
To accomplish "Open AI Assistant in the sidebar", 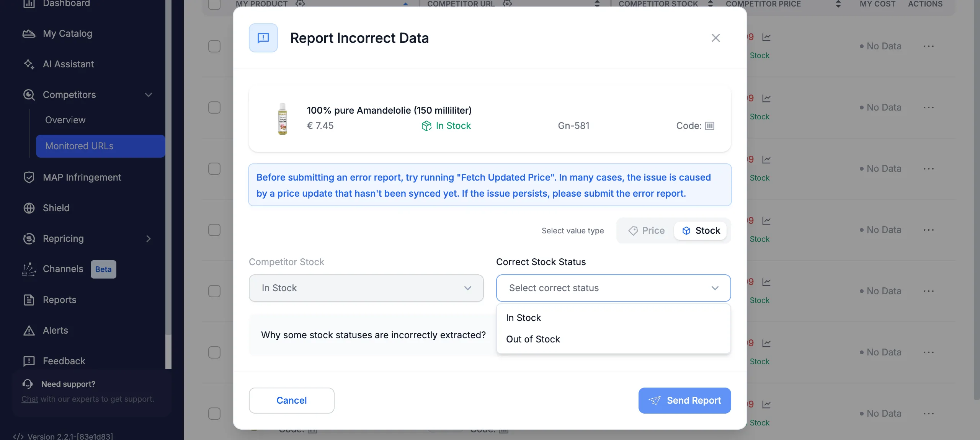I will point(68,64).
